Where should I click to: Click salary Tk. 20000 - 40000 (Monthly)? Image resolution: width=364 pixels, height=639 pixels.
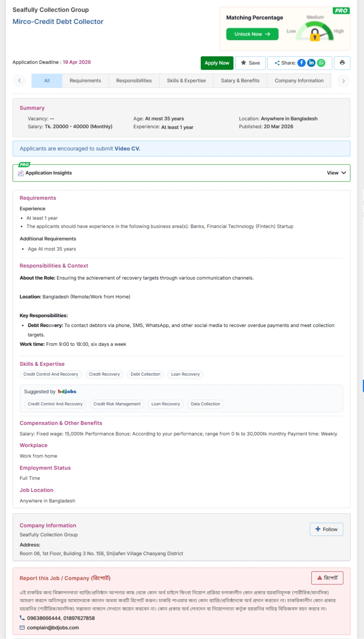point(79,127)
